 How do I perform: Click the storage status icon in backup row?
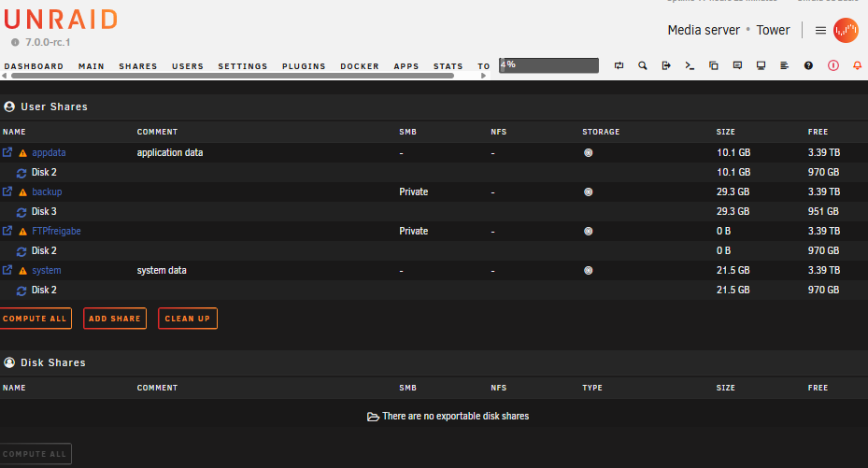pos(589,191)
